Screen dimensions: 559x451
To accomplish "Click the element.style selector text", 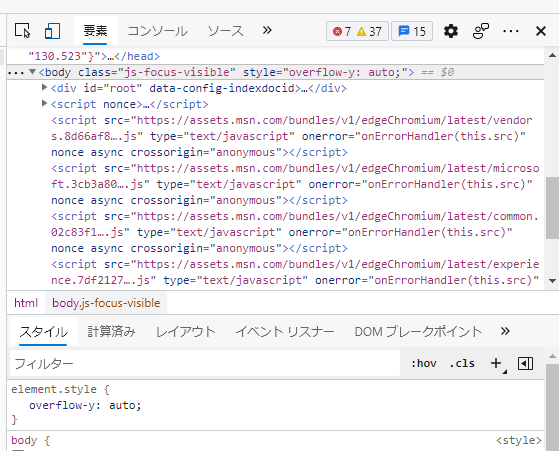I will pos(53,389).
